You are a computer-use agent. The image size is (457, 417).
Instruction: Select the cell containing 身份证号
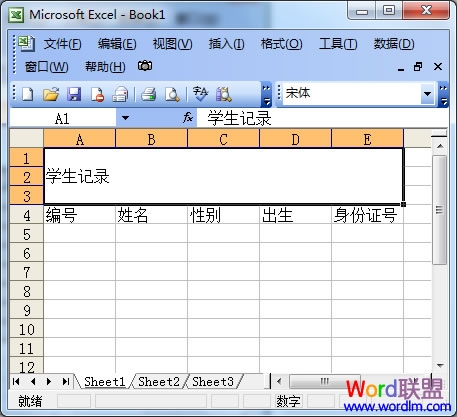pos(367,215)
